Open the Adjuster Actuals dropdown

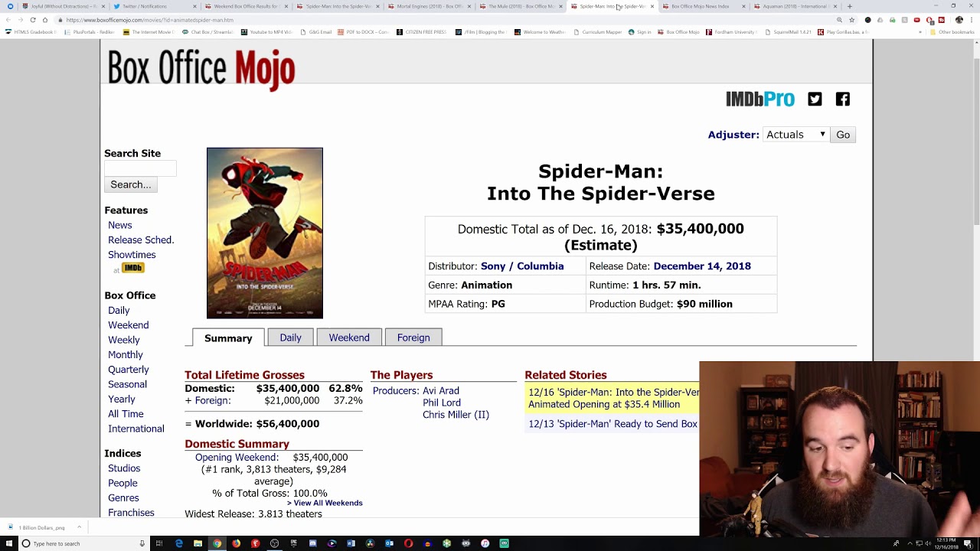click(x=796, y=135)
